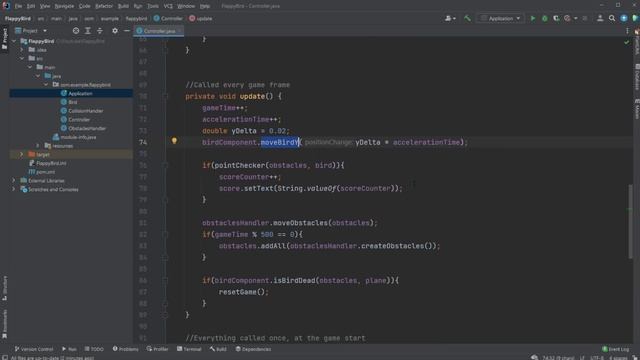Open the Bookmarks tool window side tab
The image size is (640, 360).
[4, 324]
